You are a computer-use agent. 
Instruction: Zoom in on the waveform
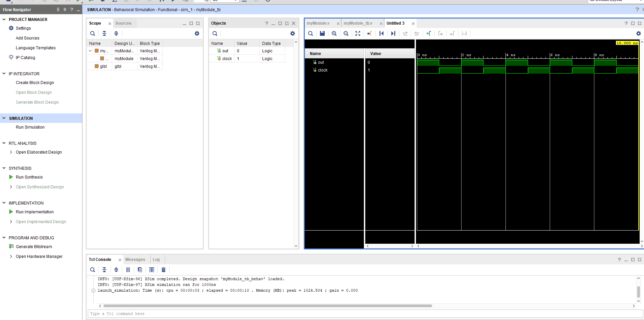(x=334, y=33)
